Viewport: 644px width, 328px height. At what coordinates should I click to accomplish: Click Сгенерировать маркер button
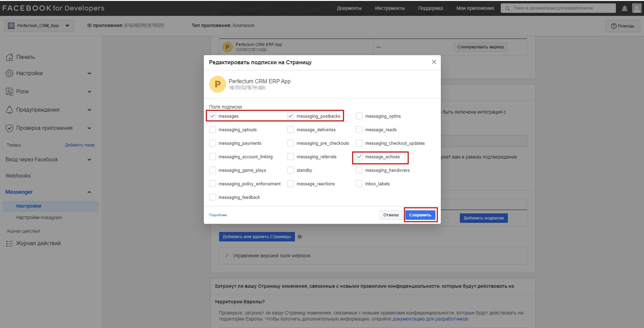(x=480, y=47)
